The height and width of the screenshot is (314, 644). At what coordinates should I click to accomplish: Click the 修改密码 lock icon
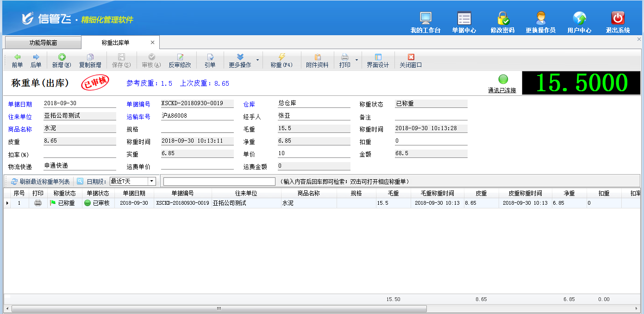(502, 19)
